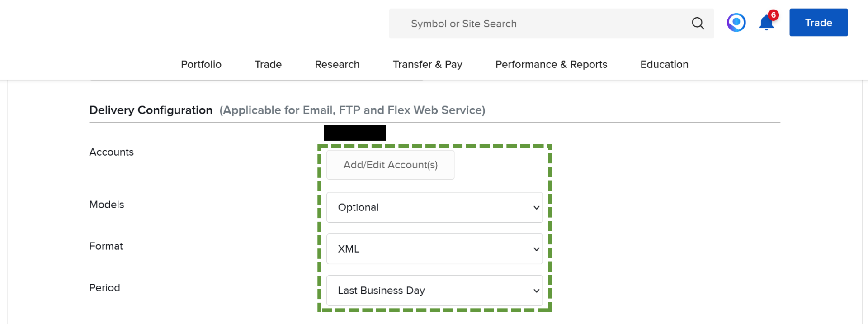Go to the Education section
Viewport: 868px width, 324px height.
pos(664,64)
